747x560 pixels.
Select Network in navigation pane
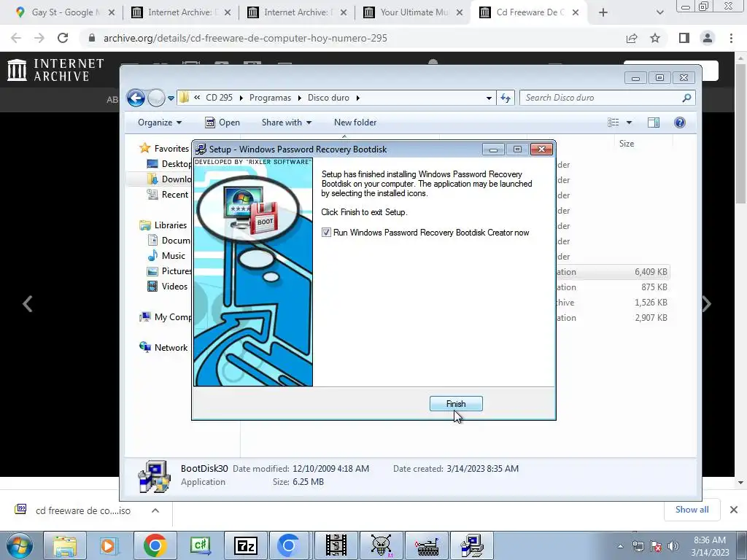click(x=163, y=348)
